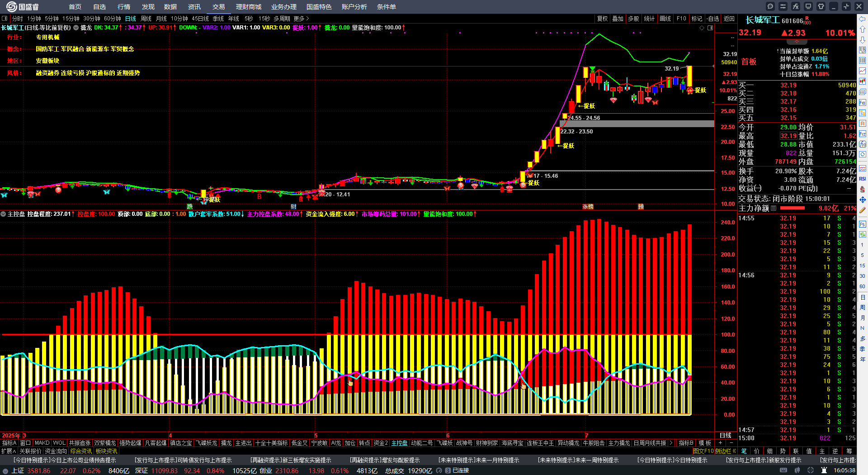Select the MAKD indicator tab
This screenshot has height=475, width=868.
pyautogui.click(x=42, y=443)
